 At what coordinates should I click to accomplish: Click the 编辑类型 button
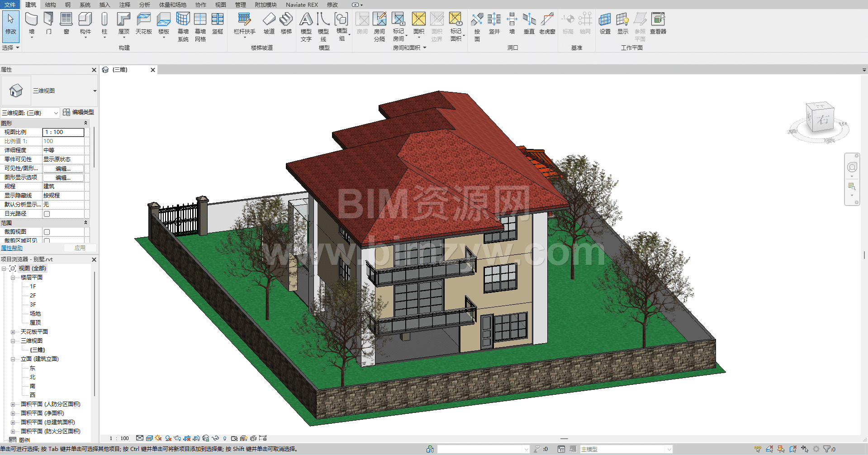pos(78,112)
